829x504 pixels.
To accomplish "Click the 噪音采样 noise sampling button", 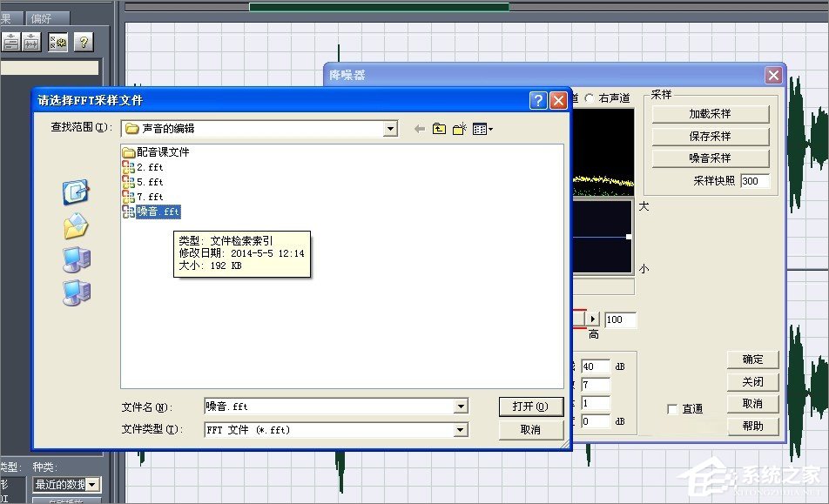I will pyautogui.click(x=709, y=158).
